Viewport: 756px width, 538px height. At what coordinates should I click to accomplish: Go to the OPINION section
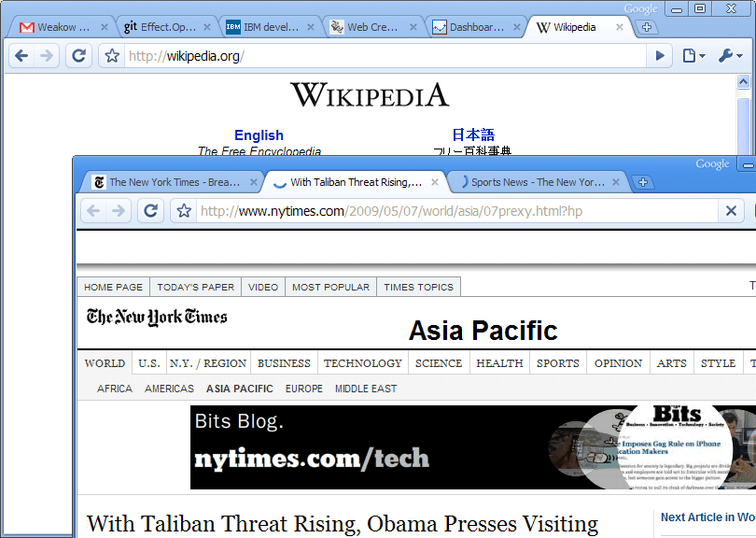coord(618,363)
